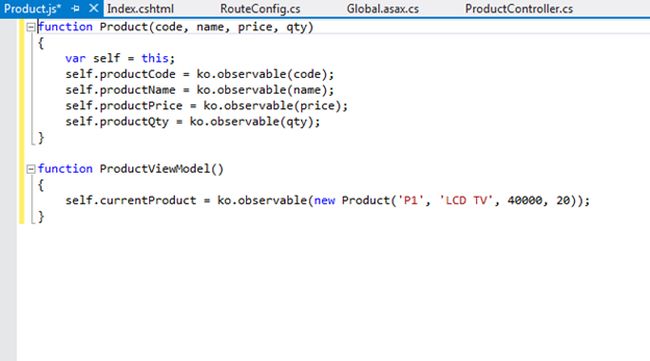Open the ProductController.cs tab
The height and width of the screenshot is (361, 650).
click(519, 9)
